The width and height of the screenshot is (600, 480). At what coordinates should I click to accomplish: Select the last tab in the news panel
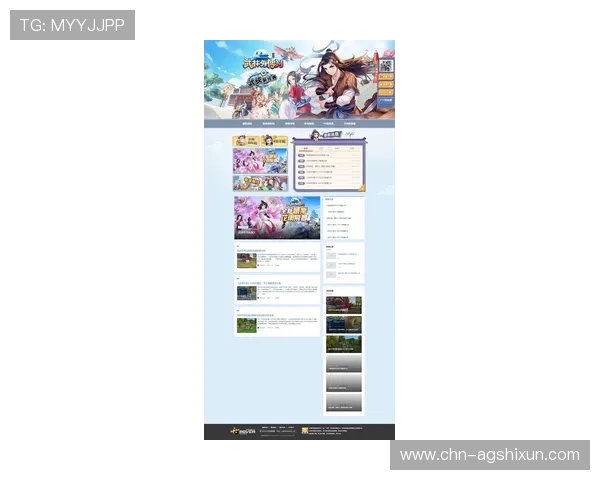click(x=352, y=149)
